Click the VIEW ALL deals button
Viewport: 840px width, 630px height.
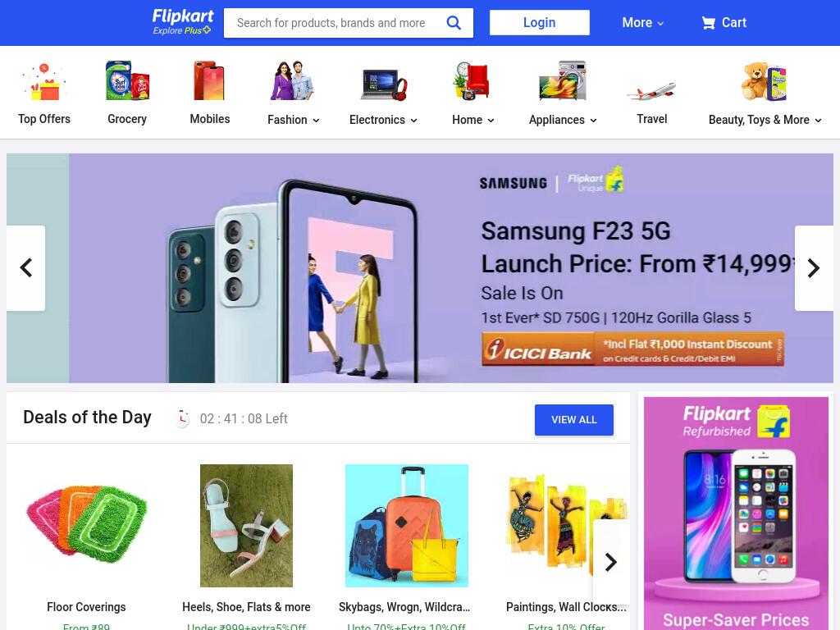tap(573, 420)
